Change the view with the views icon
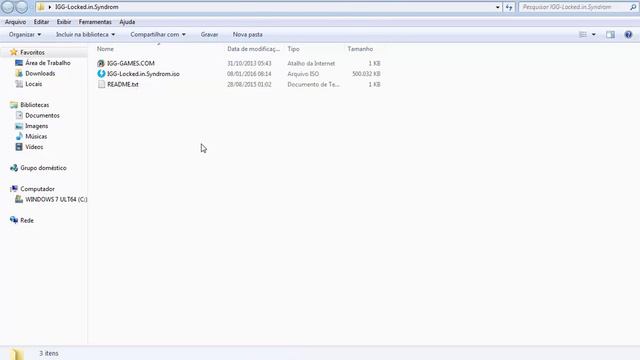This screenshot has height=360, width=640. [x=583, y=35]
